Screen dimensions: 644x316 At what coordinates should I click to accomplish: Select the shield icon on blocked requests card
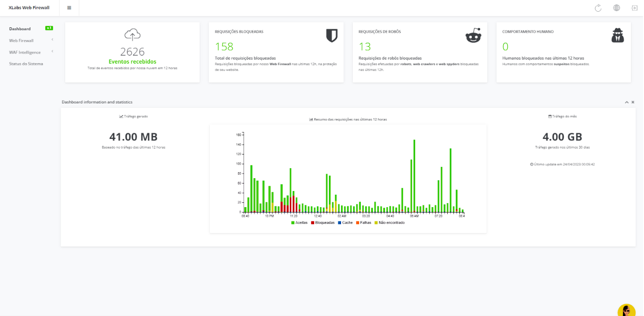coord(332,34)
